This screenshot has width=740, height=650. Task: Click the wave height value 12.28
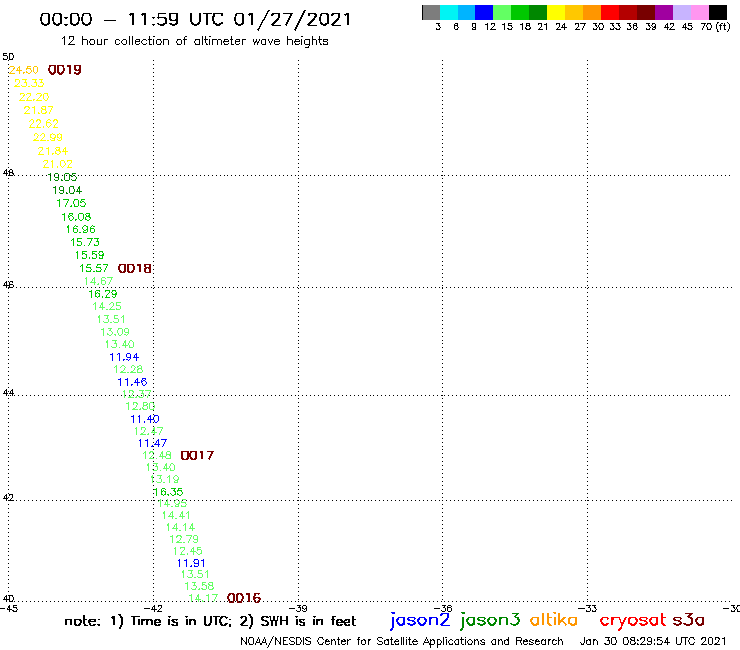coord(128,370)
